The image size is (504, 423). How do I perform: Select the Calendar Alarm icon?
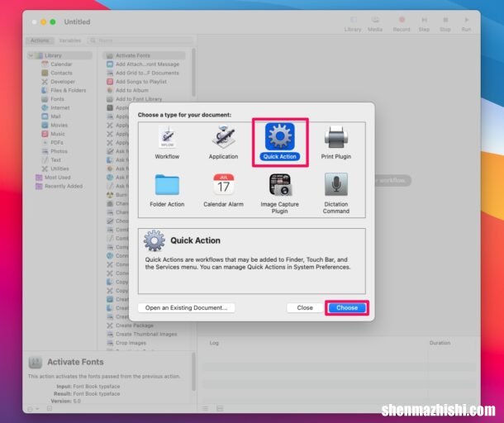[223, 184]
